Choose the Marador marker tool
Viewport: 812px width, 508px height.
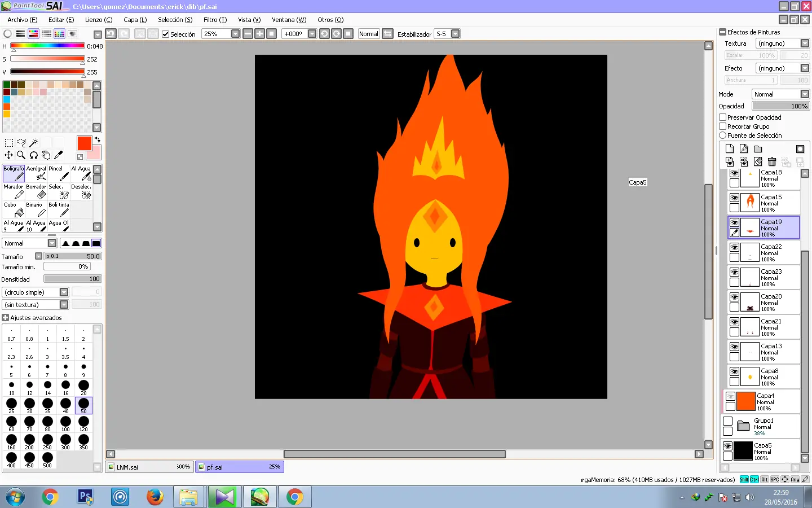(14, 191)
